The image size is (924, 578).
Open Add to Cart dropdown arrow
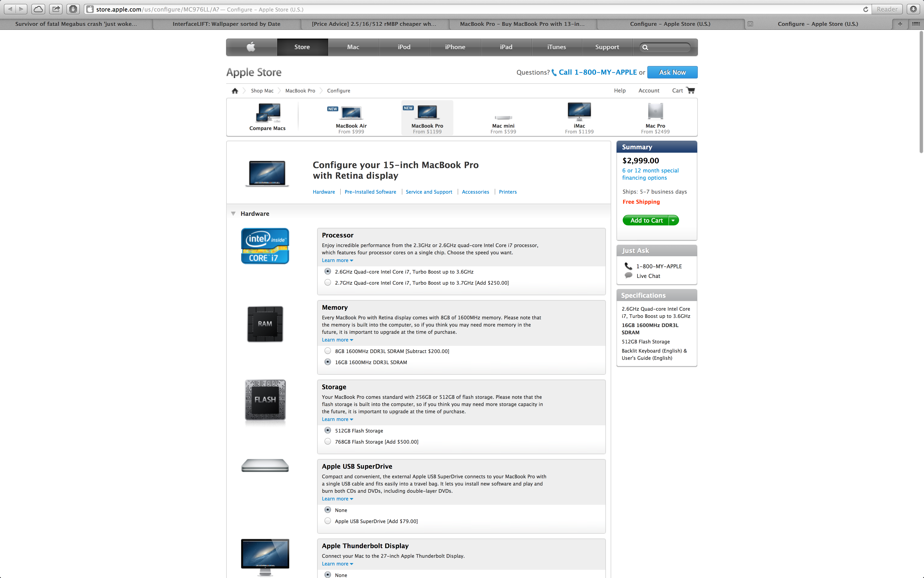tap(674, 220)
